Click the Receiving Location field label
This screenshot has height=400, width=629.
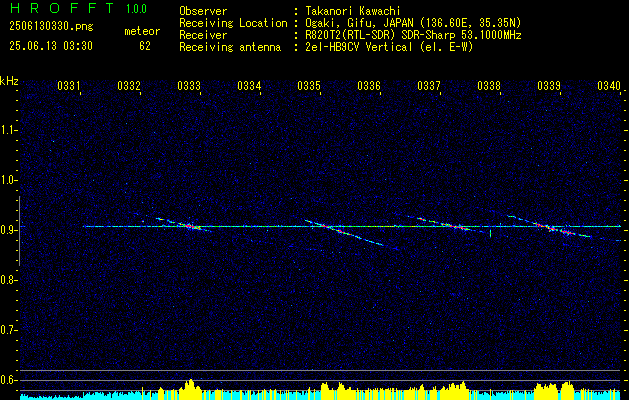click(233, 23)
